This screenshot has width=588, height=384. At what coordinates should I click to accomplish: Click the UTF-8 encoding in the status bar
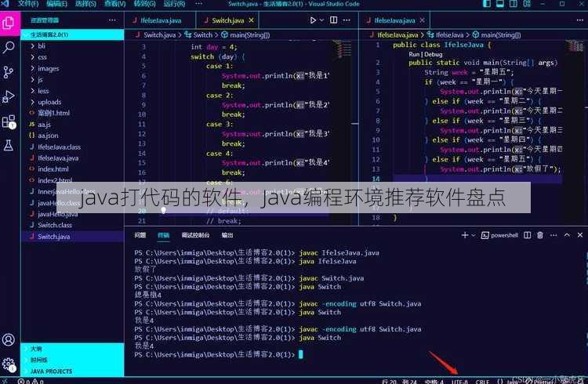coord(459,382)
